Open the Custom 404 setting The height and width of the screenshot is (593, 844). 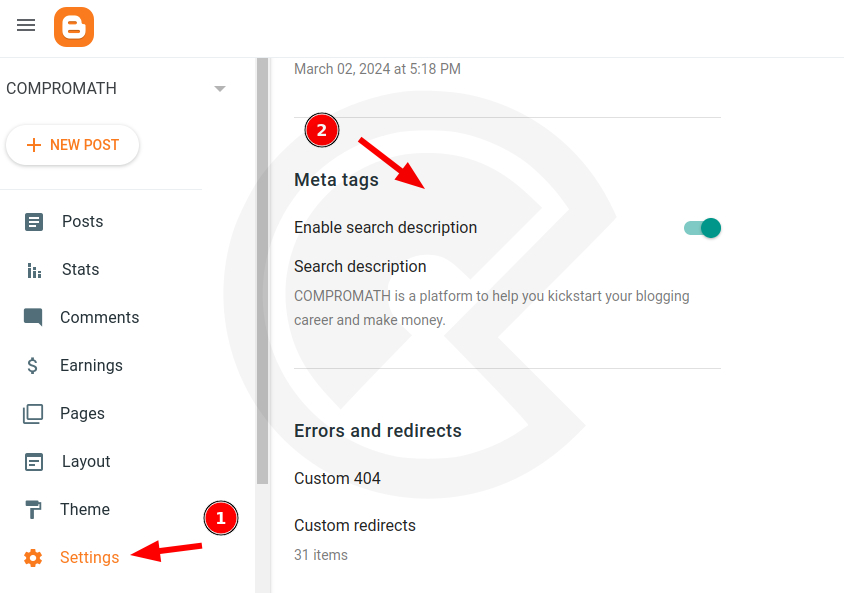point(337,478)
